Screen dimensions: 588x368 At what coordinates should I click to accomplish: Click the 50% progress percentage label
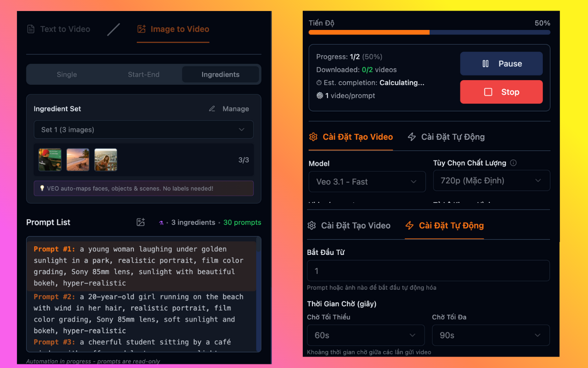pos(543,23)
